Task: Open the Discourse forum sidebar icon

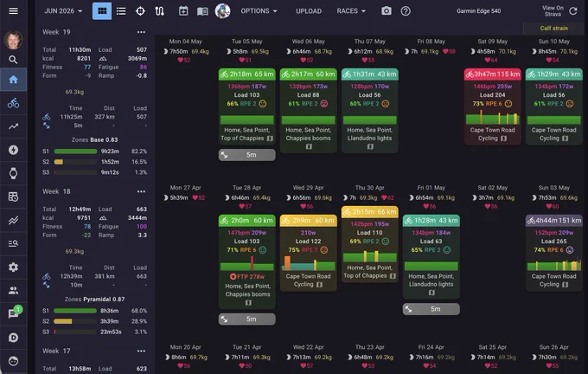Action: [x=13, y=338]
